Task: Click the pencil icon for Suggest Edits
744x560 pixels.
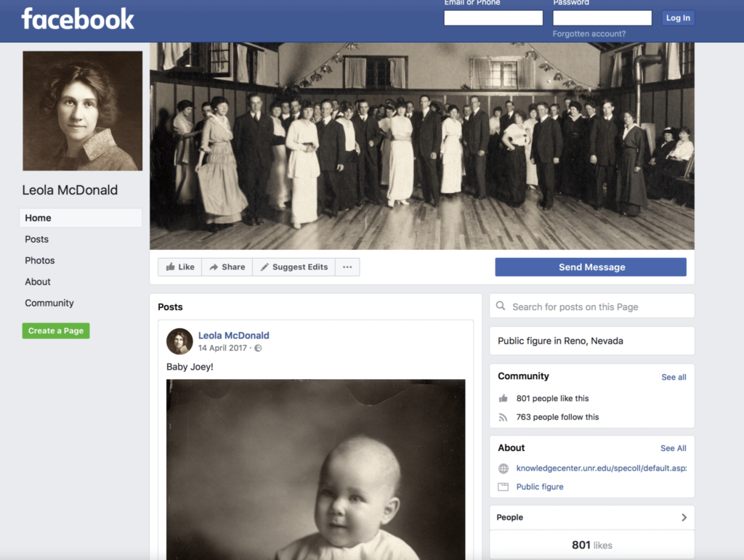Action: pos(264,267)
